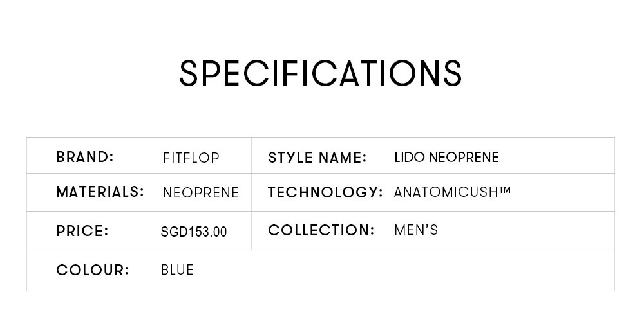Viewport: 644px width, 319px height.
Task: Click the SPECIFICATIONS heading
Action: (320, 73)
